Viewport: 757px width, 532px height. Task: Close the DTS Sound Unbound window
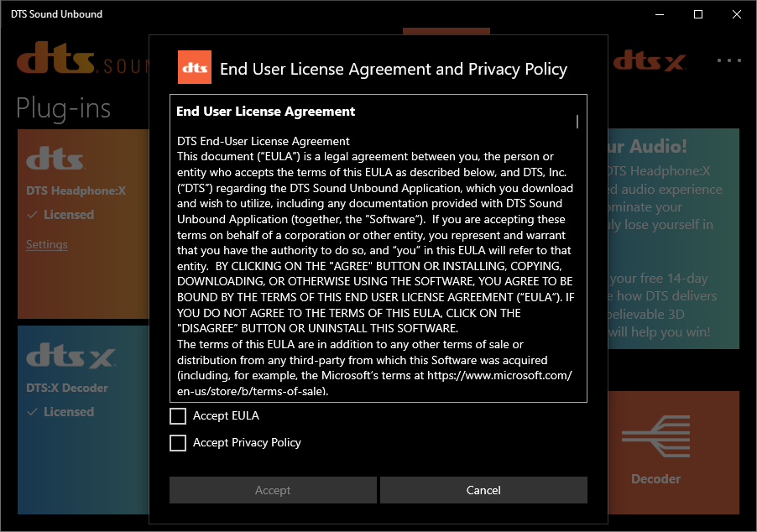pyautogui.click(x=737, y=14)
